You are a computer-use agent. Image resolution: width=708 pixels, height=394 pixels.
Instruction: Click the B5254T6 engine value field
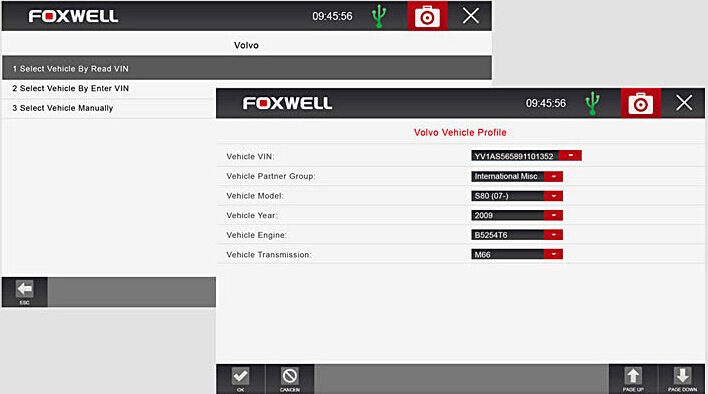508,235
